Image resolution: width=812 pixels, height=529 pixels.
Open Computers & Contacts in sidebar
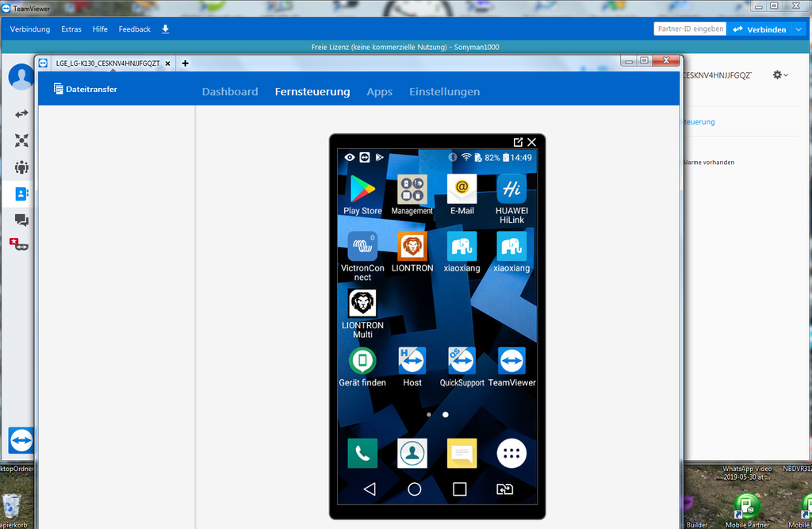click(x=21, y=194)
